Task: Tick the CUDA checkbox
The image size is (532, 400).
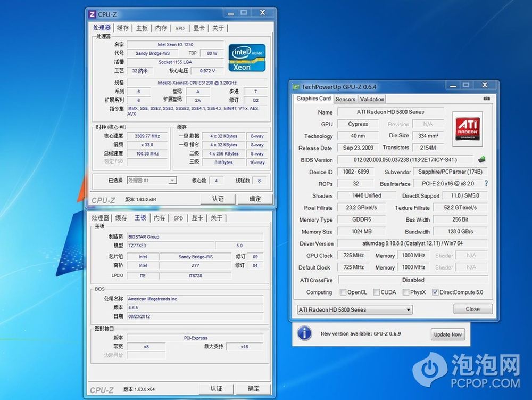Action: 376,292
